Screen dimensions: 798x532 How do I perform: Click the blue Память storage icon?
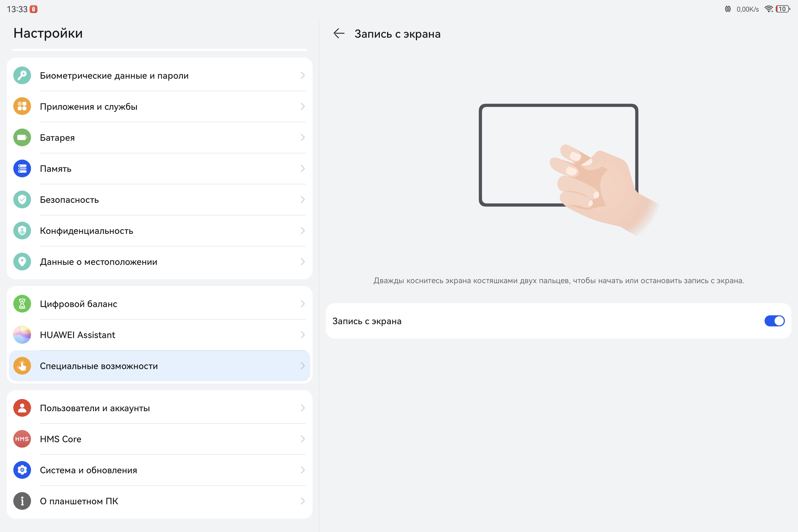pyautogui.click(x=22, y=169)
